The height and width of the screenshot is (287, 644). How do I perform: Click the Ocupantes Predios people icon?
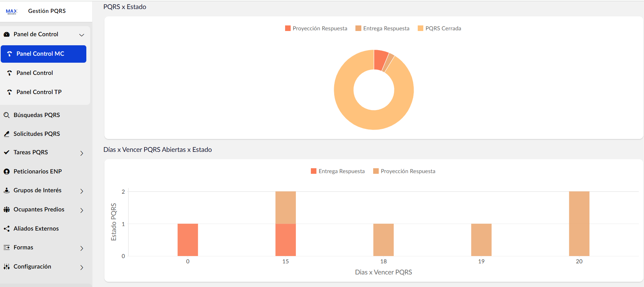[x=7, y=209]
